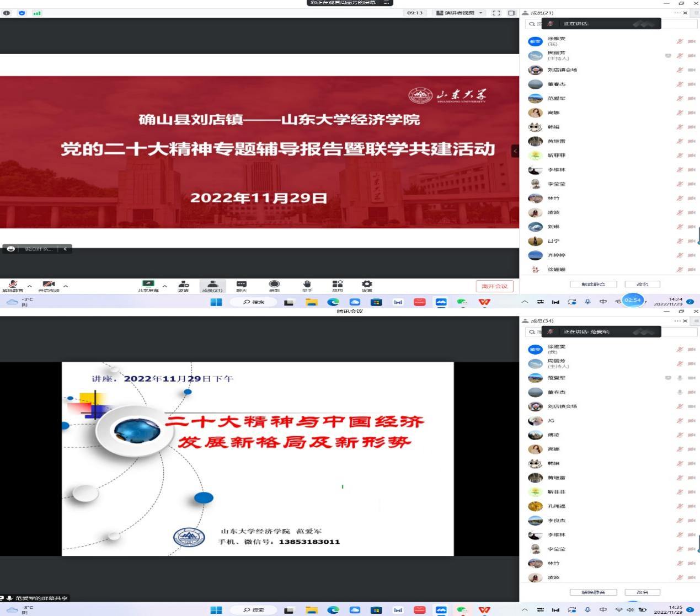Open the 邀请 invite icon
700x616 pixels.
tap(184, 285)
